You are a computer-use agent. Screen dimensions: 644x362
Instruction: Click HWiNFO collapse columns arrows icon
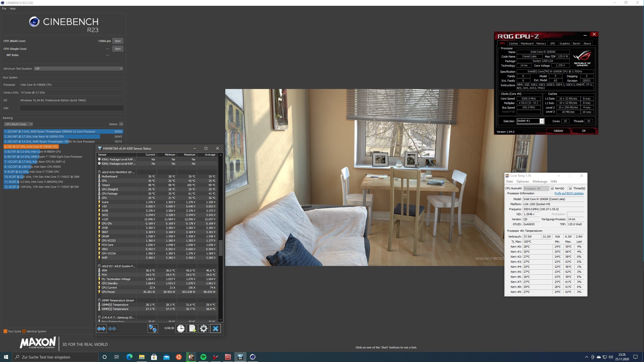112,329
